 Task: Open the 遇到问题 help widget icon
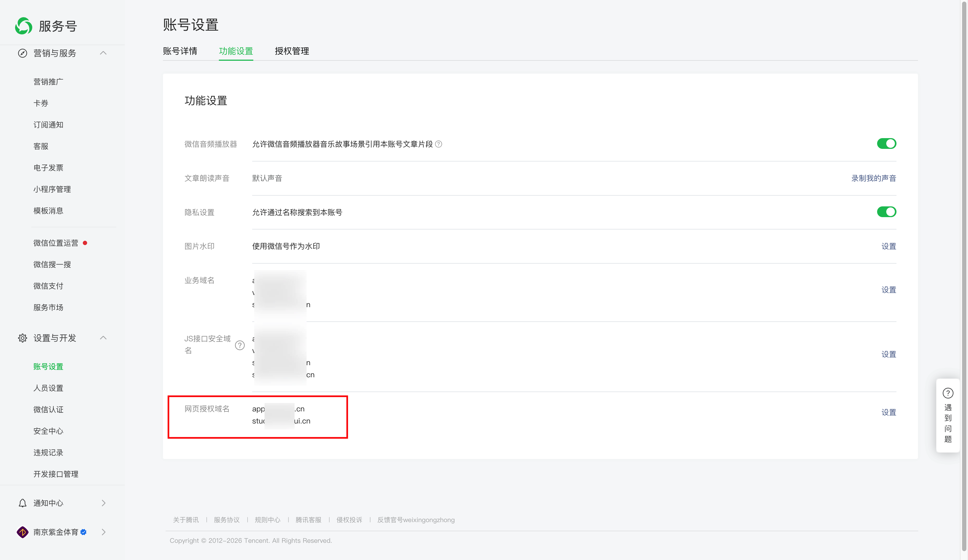click(948, 393)
